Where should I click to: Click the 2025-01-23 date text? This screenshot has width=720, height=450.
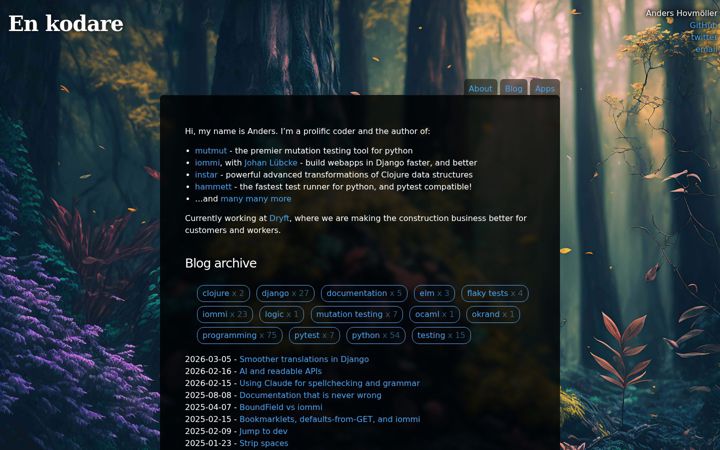coord(208,443)
